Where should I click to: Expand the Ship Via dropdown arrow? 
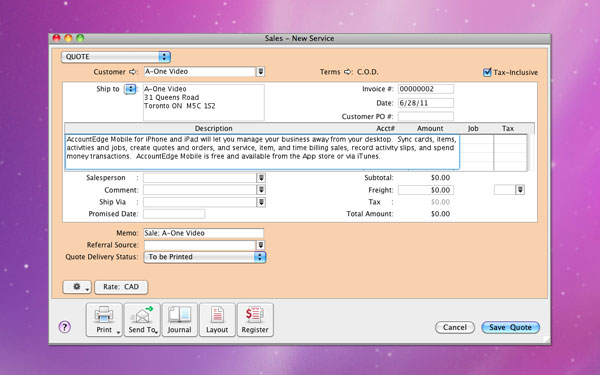(x=261, y=202)
